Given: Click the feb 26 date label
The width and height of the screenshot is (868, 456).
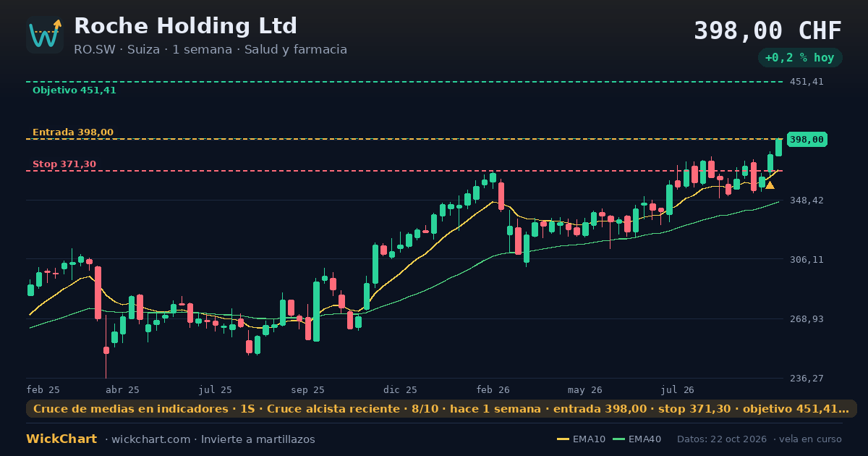Looking at the screenshot, I should [x=493, y=389].
